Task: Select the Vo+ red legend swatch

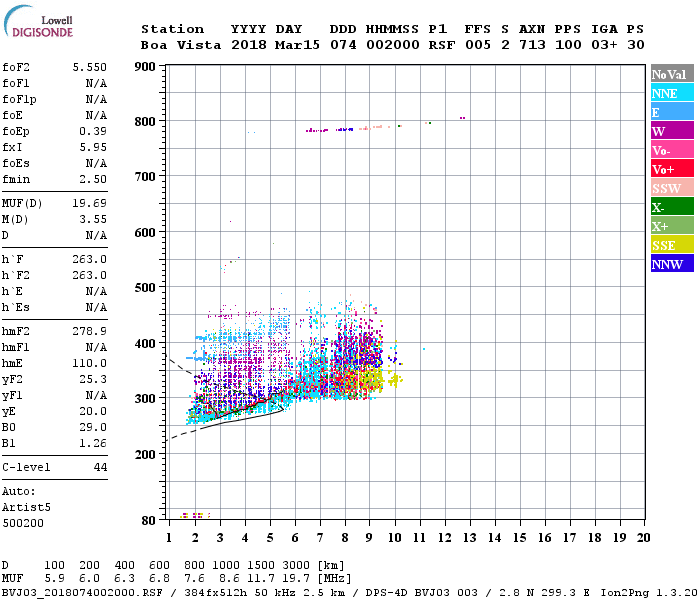Action: 672,169
